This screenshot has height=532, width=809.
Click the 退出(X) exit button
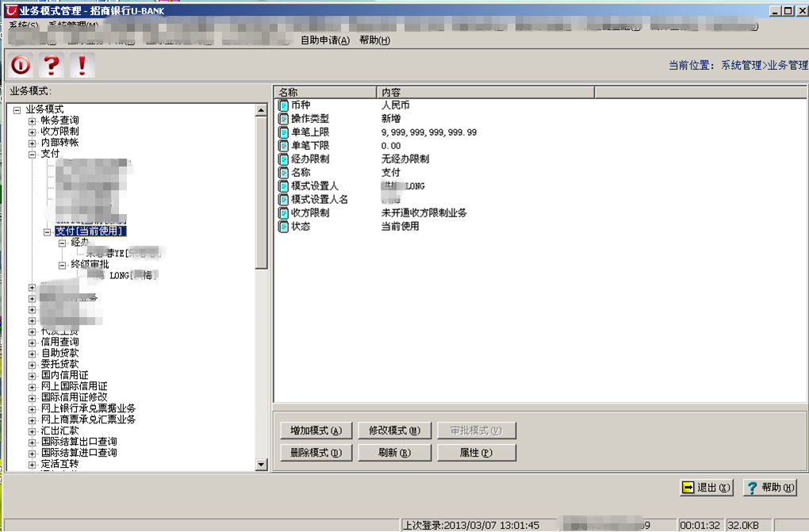pyautogui.click(x=707, y=488)
